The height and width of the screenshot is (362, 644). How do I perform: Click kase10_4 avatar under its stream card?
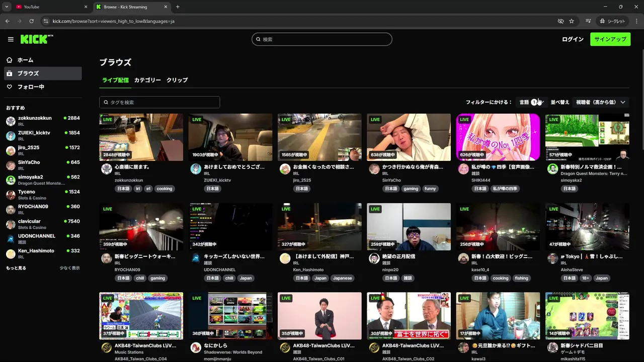click(x=463, y=258)
